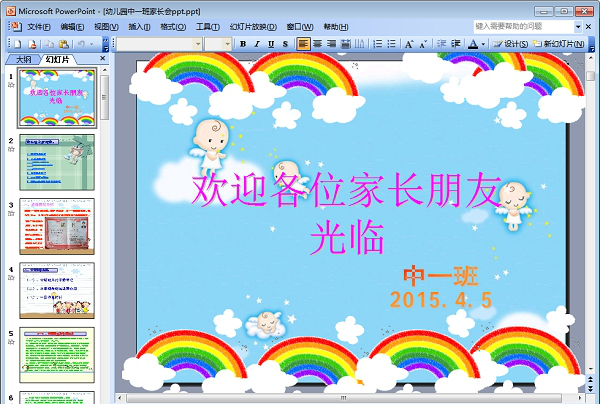Open the 窗口(W) menu
Image resolution: width=600 pixels, height=420 pixels.
[x=300, y=27]
